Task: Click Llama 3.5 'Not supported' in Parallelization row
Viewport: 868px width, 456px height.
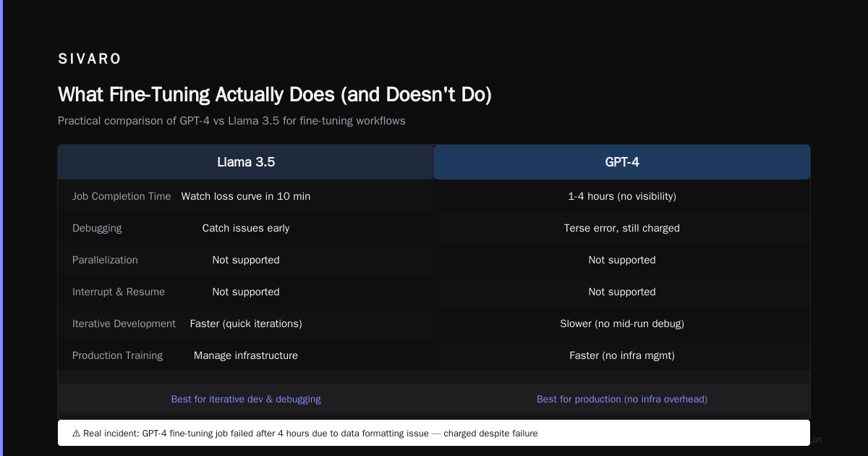Action: point(246,260)
